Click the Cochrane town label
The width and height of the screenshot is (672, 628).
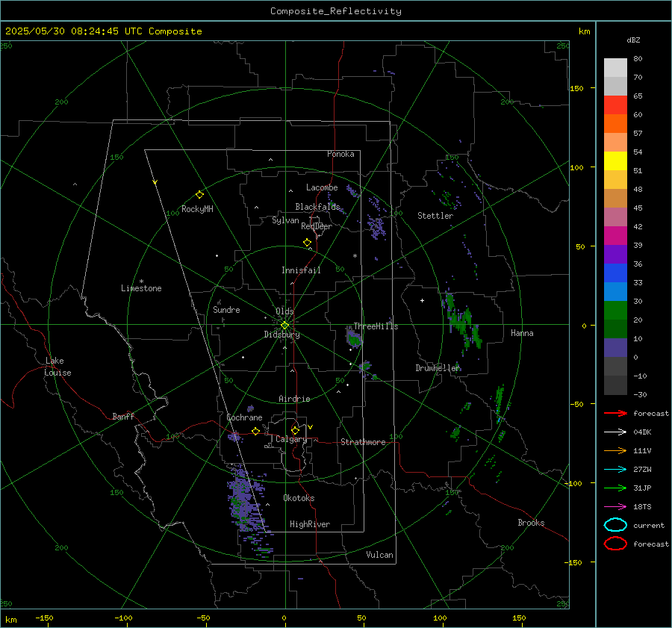coord(244,417)
